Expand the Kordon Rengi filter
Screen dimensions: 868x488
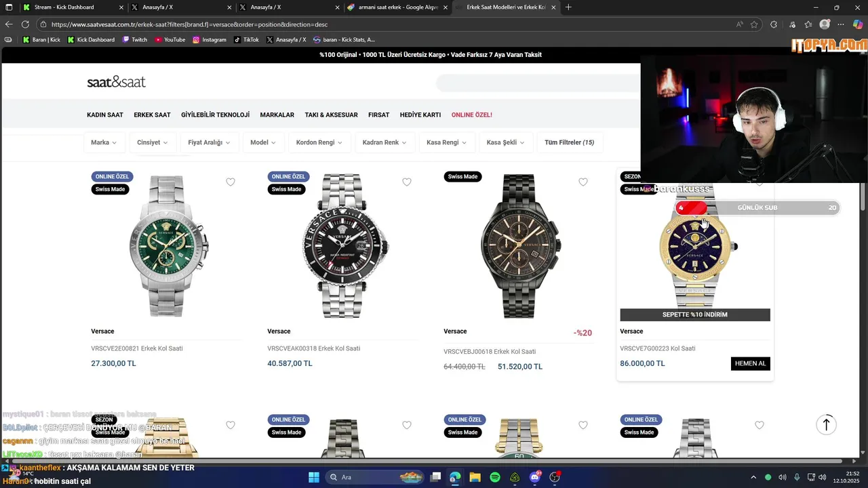pos(319,142)
